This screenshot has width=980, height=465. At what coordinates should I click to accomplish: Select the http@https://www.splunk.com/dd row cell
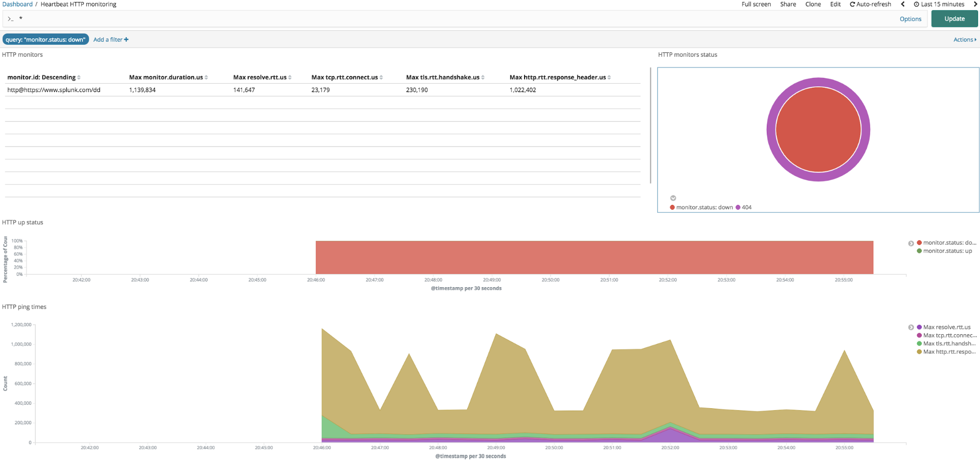(54, 90)
